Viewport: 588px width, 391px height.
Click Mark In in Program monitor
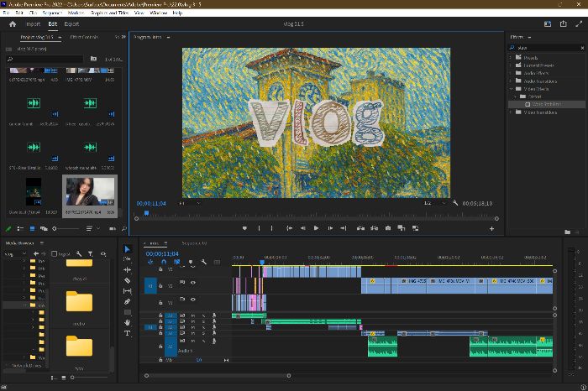(x=259, y=228)
